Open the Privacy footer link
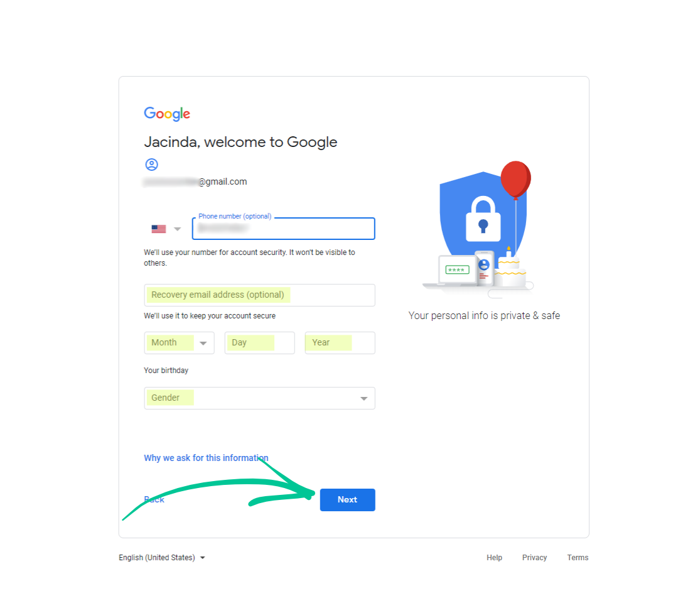The image size is (700, 613). pos(534,558)
